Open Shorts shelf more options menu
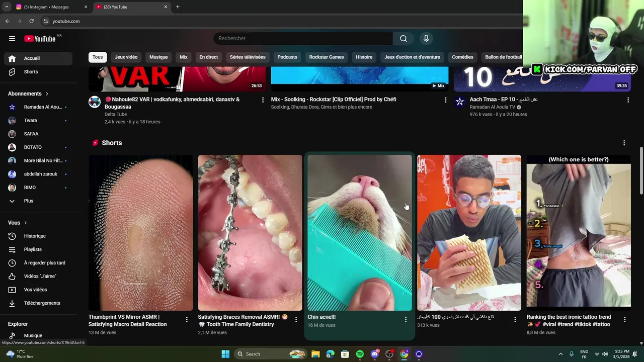The width and height of the screenshot is (644, 362). tap(624, 143)
